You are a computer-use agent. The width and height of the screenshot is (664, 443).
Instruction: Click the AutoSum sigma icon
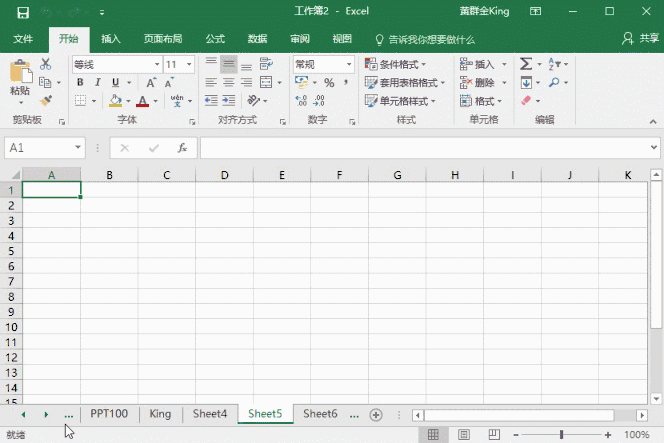(x=526, y=64)
